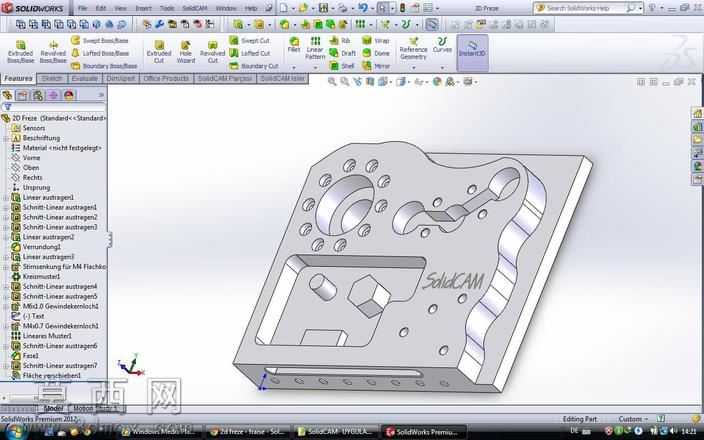Apply the Draft tool
This screenshot has height=440, width=704.
click(343, 53)
